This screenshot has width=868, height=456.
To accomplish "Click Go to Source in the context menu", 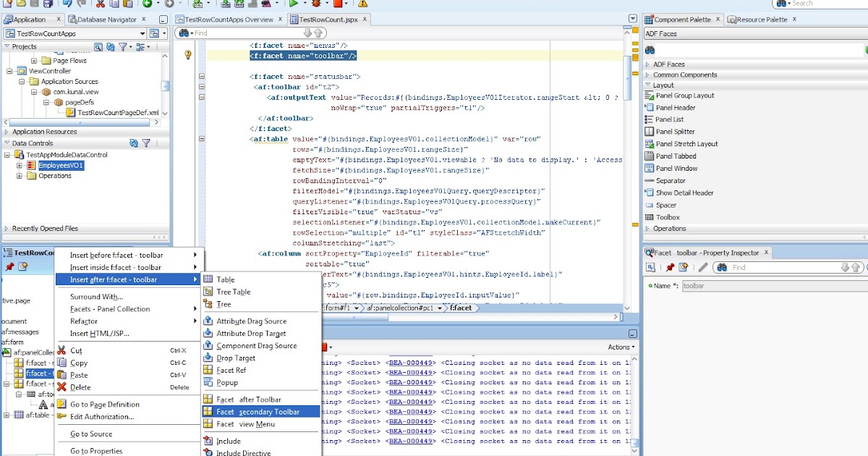I will 90,433.
